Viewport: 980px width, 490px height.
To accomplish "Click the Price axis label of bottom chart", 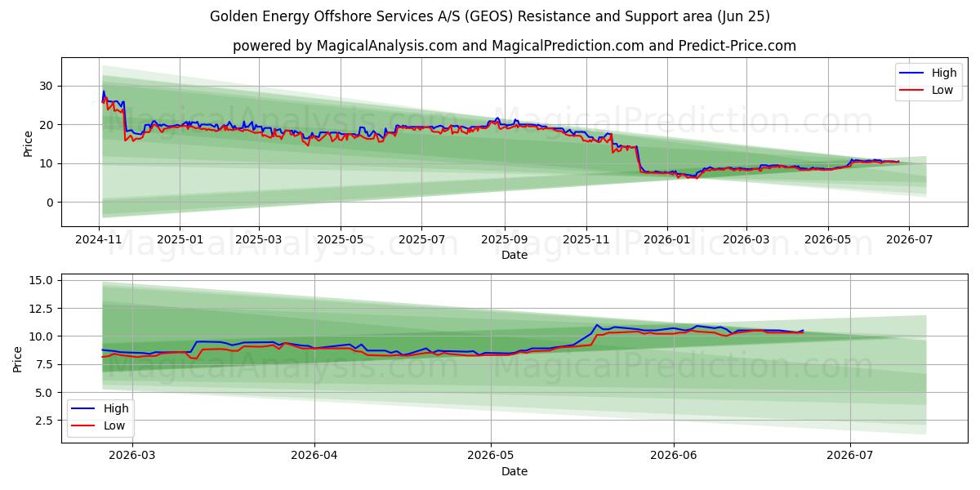I will 18,359.
